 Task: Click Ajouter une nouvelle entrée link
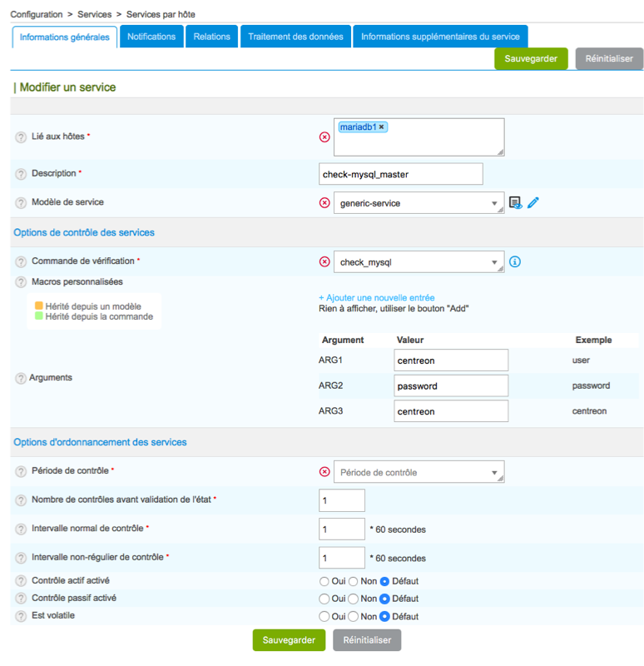point(376,297)
